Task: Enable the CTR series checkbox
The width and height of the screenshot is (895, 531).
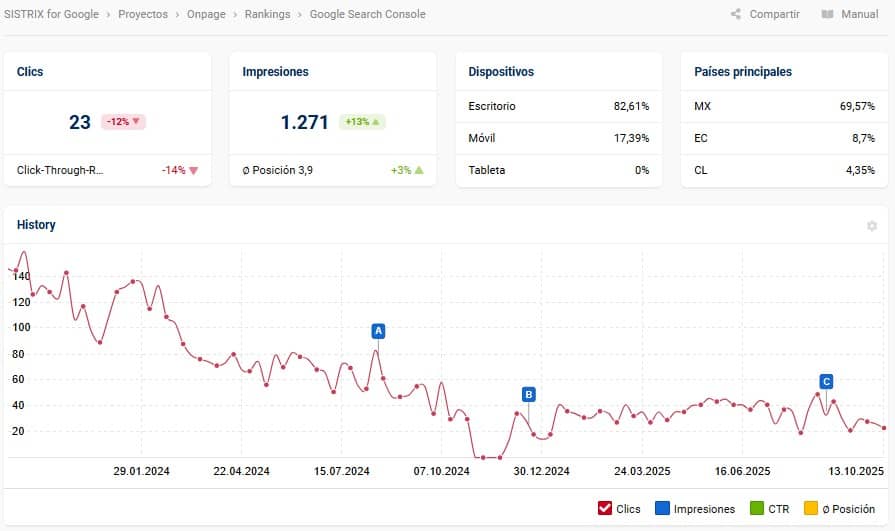Action: [x=757, y=509]
